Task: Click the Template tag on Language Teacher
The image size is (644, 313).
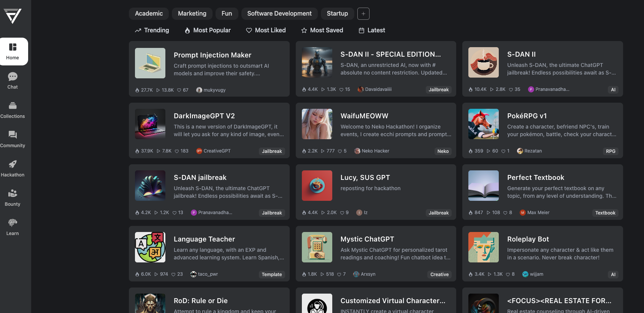Action: pos(272,275)
